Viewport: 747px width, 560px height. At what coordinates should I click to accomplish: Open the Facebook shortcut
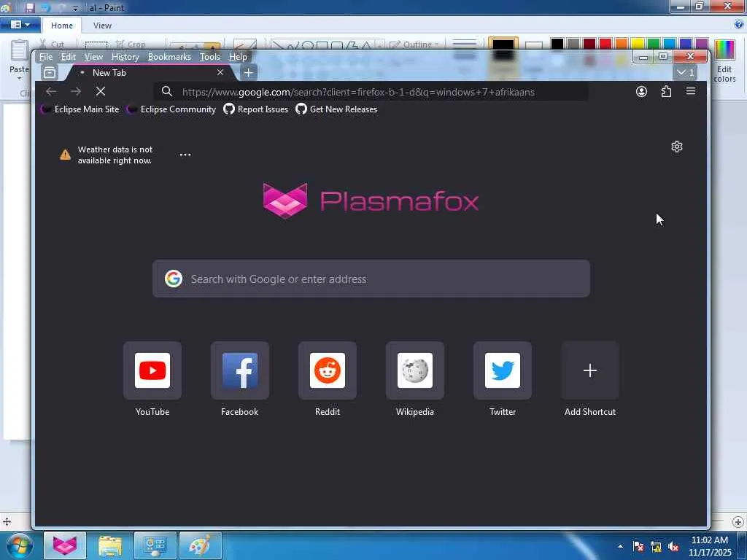point(239,370)
